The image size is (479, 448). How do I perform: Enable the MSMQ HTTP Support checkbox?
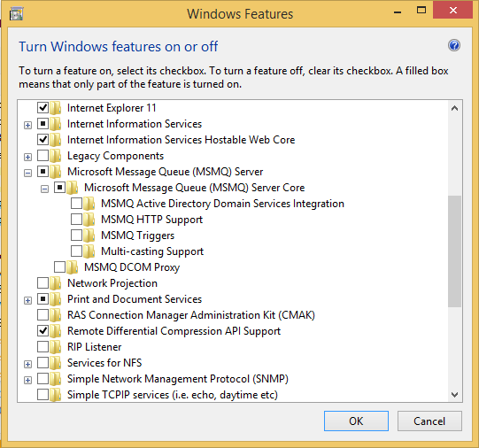click(76, 219)
